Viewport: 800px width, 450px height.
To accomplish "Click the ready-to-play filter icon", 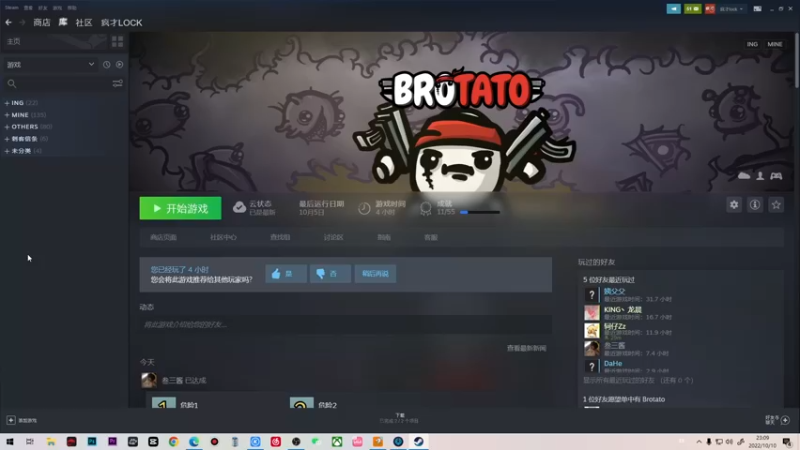I will [119, 65].
